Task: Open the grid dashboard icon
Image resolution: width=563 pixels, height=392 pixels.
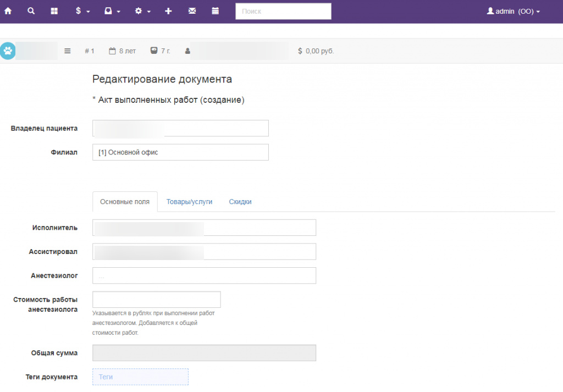Action: [x=54, y=11]
